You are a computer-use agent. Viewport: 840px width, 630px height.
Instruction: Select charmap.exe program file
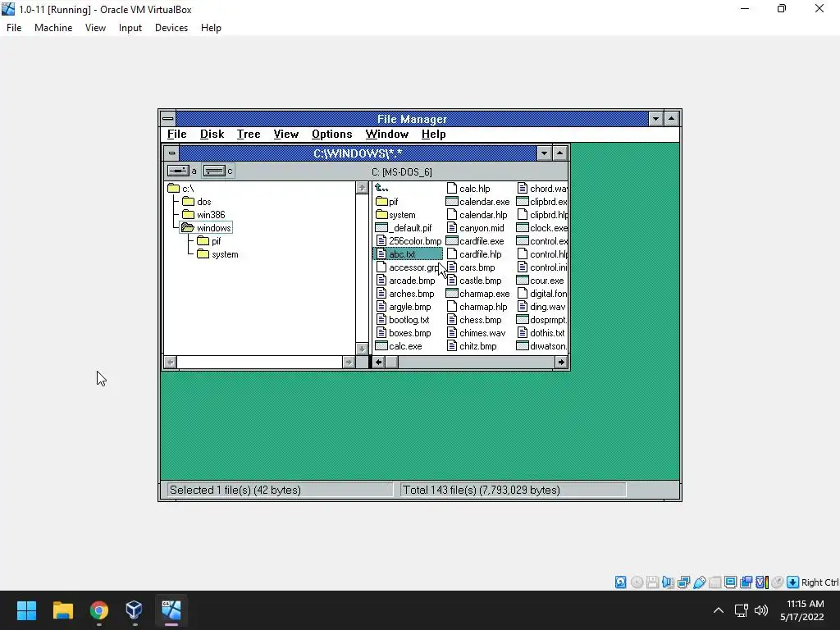click(x=478, y=294)
